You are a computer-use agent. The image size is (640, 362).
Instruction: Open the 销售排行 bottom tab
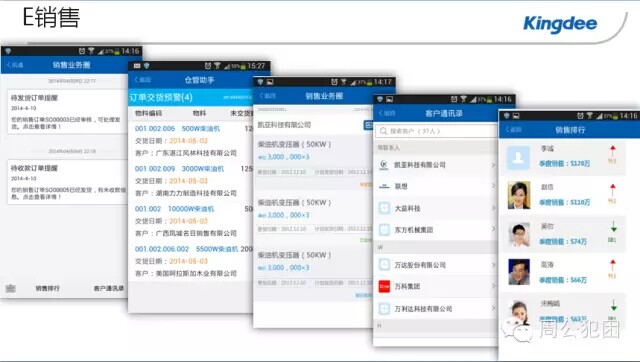point(47,288)
